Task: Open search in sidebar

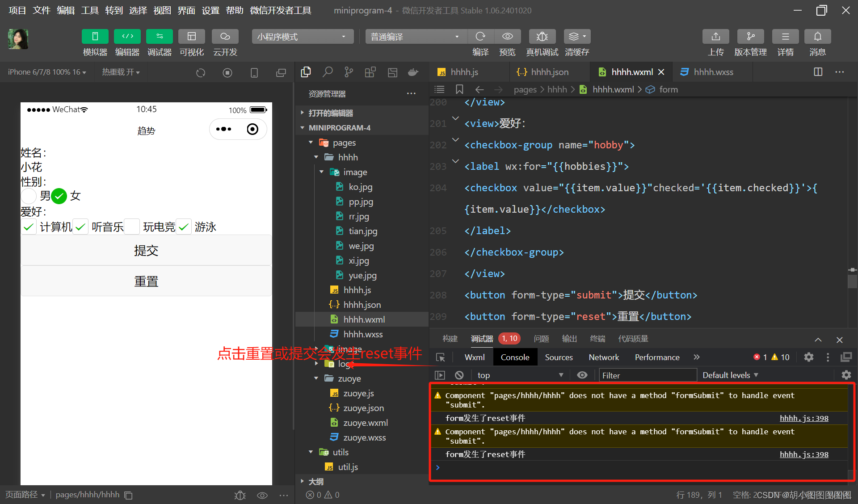Action: 328,72
